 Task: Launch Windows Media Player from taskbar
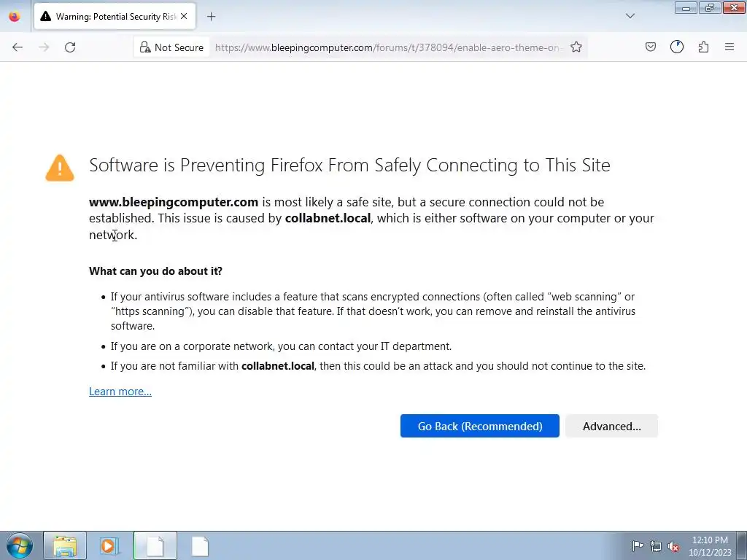click(109, 545)
